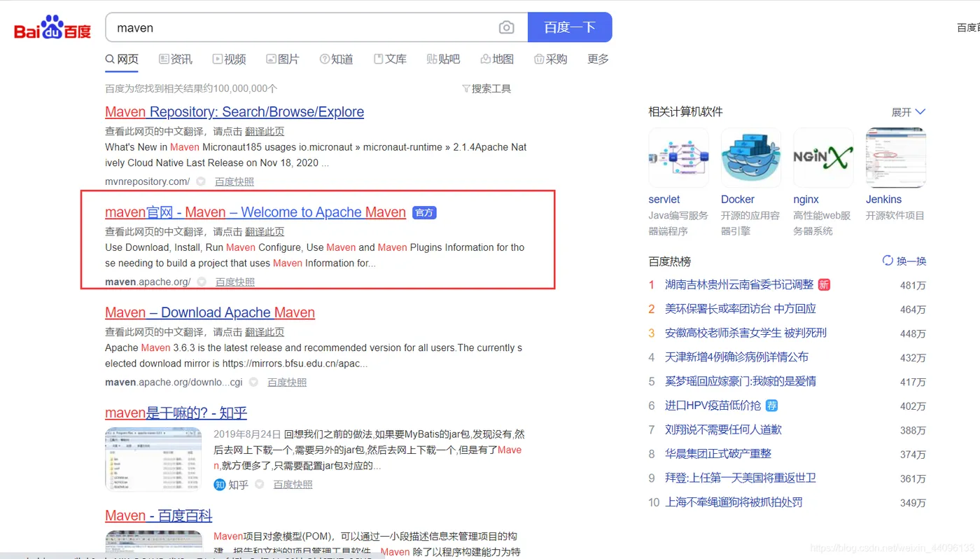Open Maven Repository: Search/Browse/Explore result
Viewport: 980px width, 559px height.
(x=234, y=112)
